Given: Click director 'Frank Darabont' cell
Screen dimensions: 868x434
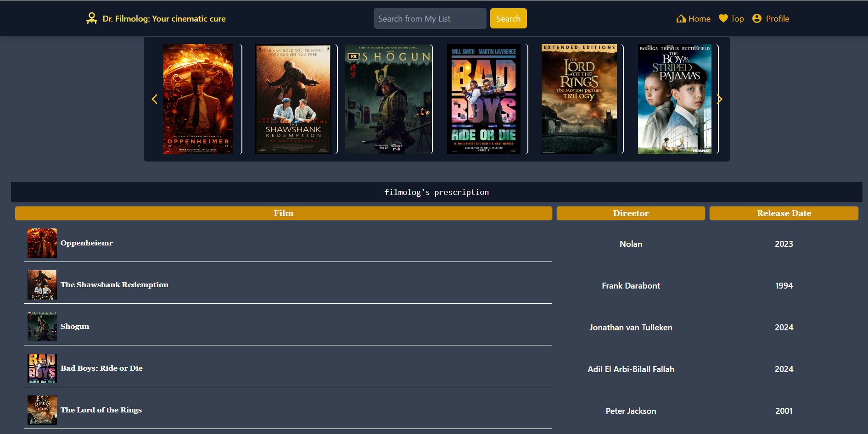Looking at the screenshot, I should [x=631, y=286].
